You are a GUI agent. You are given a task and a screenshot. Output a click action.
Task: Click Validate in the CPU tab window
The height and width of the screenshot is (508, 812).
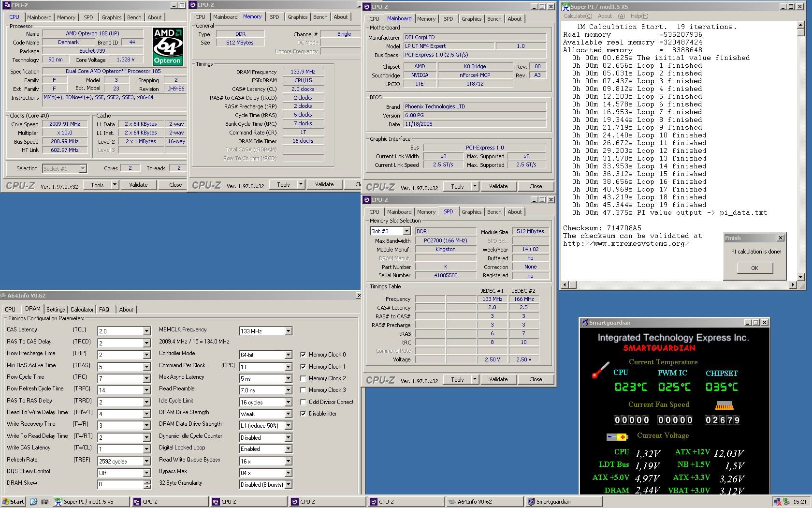[138, 185]
